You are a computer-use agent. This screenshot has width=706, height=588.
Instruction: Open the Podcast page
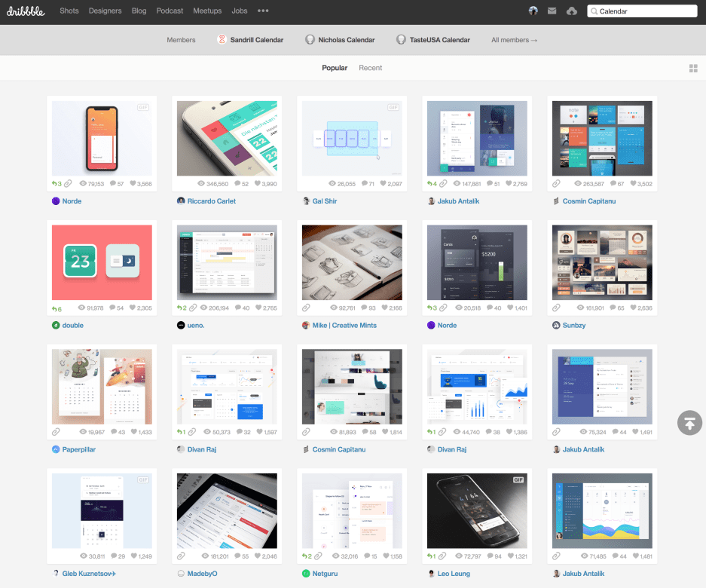click(170, 11)
